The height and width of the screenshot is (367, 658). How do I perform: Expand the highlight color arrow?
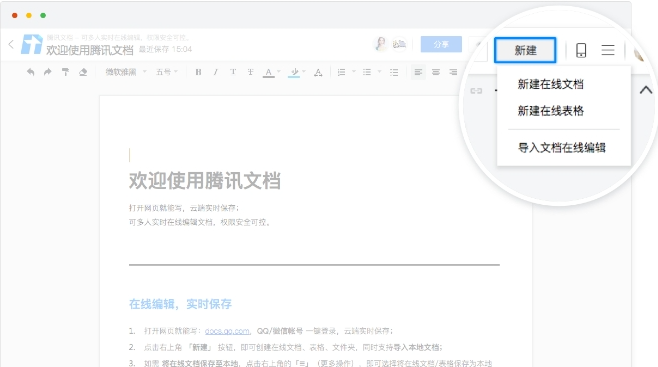(304, 72)
